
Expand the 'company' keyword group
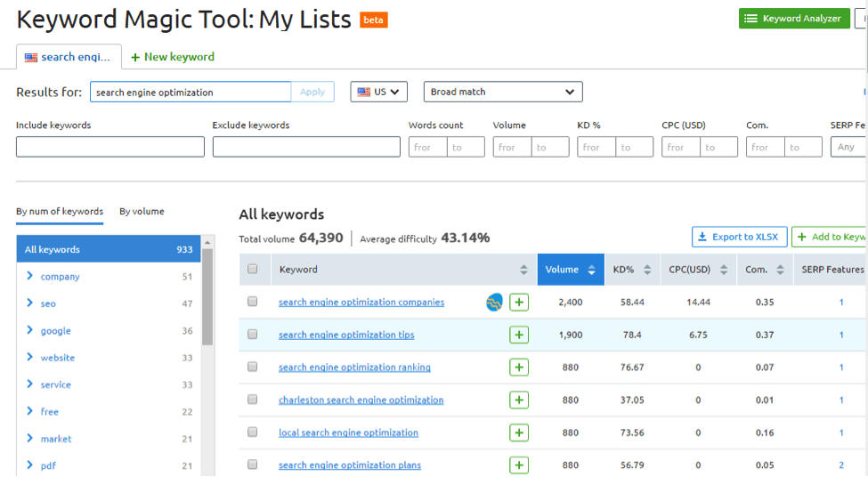click(30, 276)
